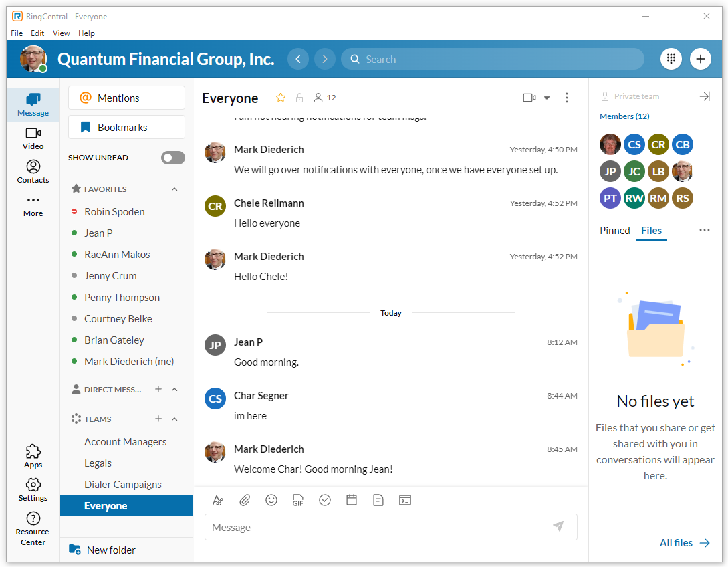Navigate forward with the right arrow button
This screenshot has height=567, width=728.
(324, 59)
